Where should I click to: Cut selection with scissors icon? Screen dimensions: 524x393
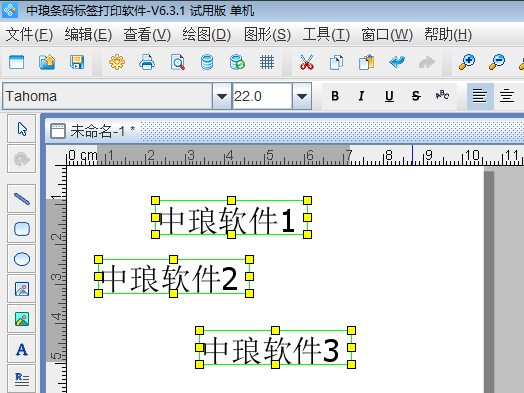click(307, 62)
